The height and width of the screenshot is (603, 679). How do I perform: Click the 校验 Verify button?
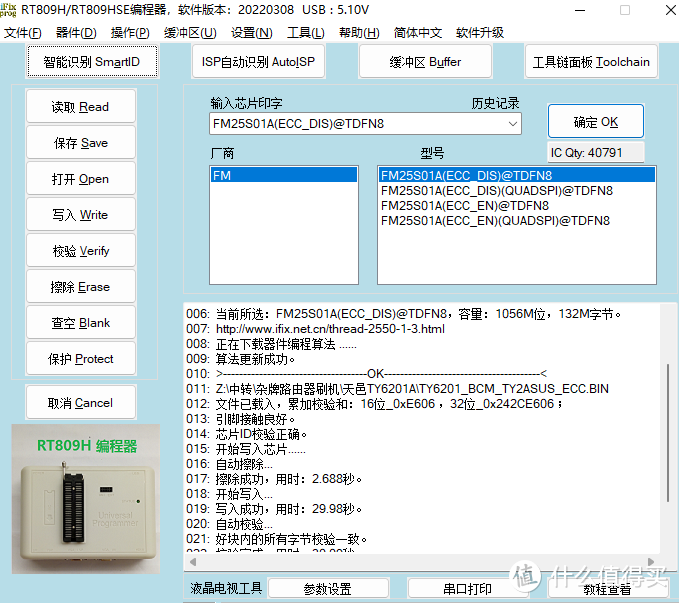[81, 250]
